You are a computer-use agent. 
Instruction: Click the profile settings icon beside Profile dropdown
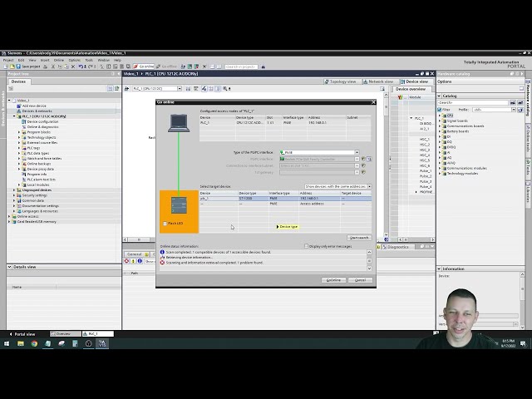[x=520, y=110]
